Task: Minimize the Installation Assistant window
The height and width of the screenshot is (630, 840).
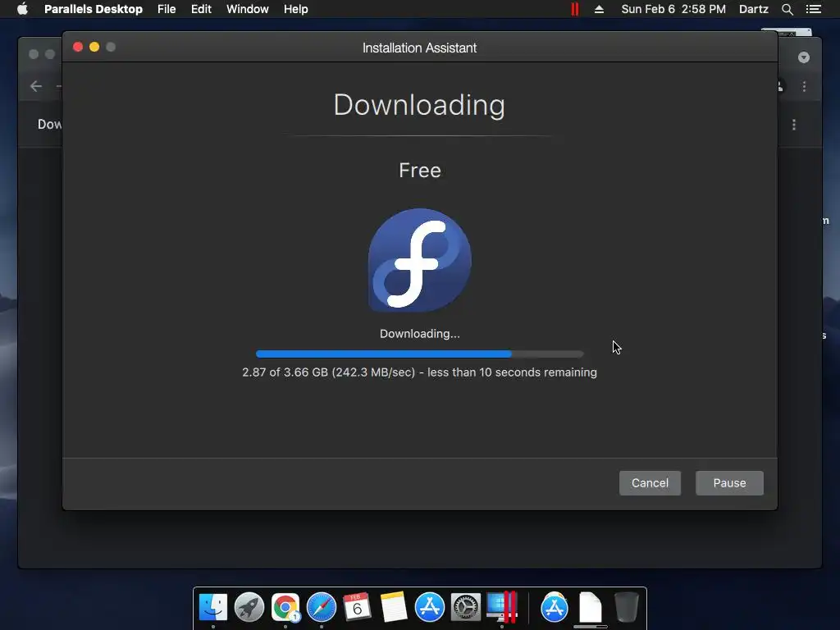Action: 94,47
